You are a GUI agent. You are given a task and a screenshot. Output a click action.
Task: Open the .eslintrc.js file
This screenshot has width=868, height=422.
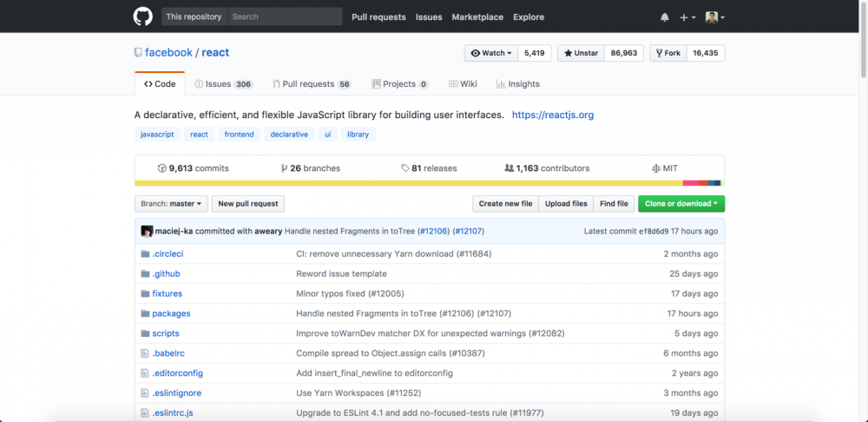(x=173, y=413)
